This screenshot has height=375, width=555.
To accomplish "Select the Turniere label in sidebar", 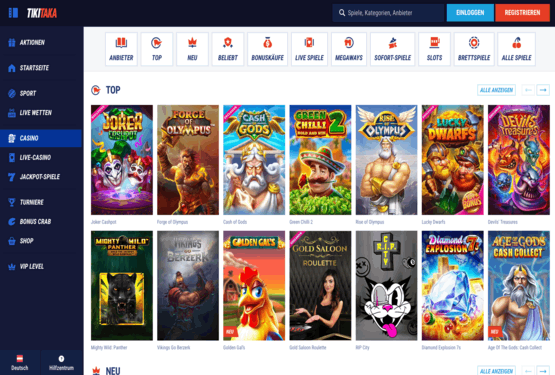I will click(x=32, y=202).
